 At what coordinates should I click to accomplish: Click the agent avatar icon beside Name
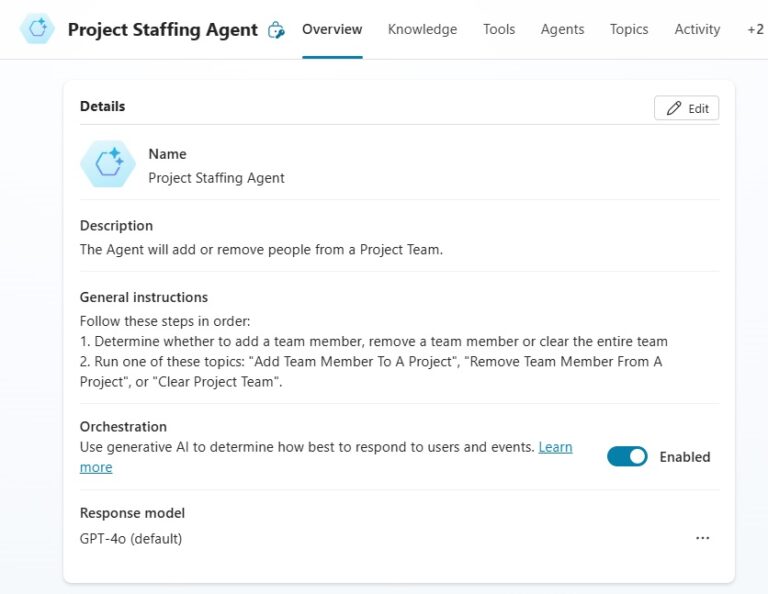pos(108,164)
